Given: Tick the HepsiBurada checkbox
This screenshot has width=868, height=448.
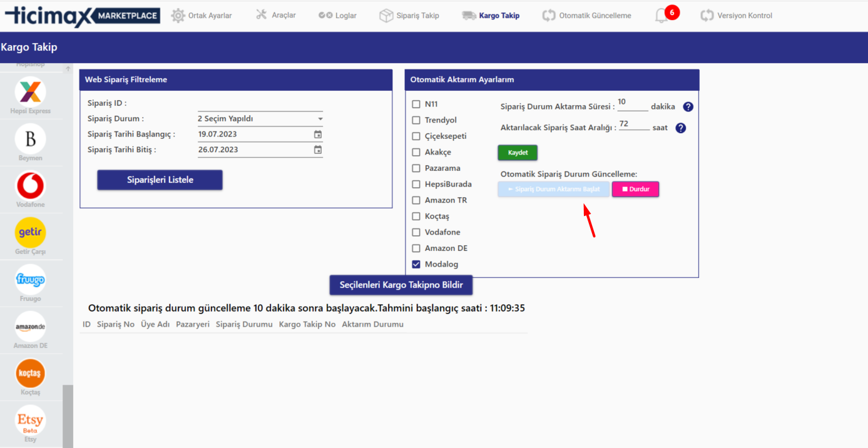Looking at the screenshot, I should point(416,185).
